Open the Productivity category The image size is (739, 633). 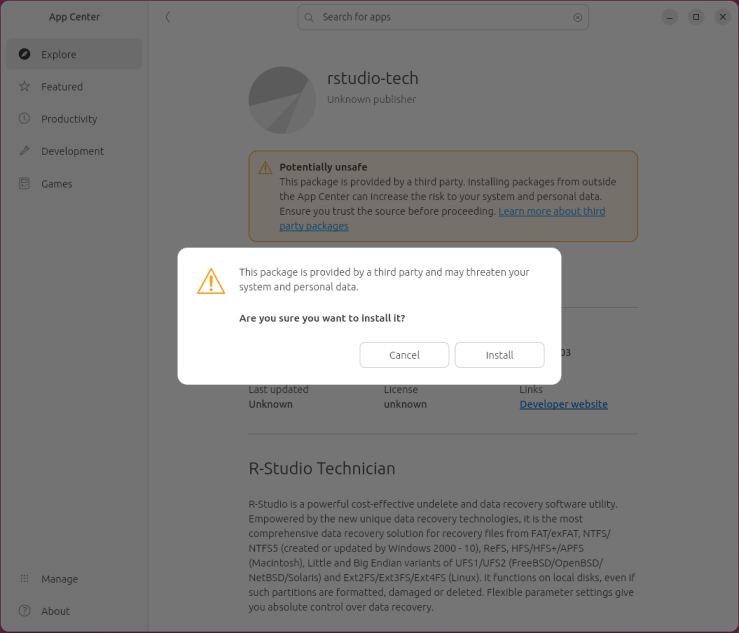74,119
